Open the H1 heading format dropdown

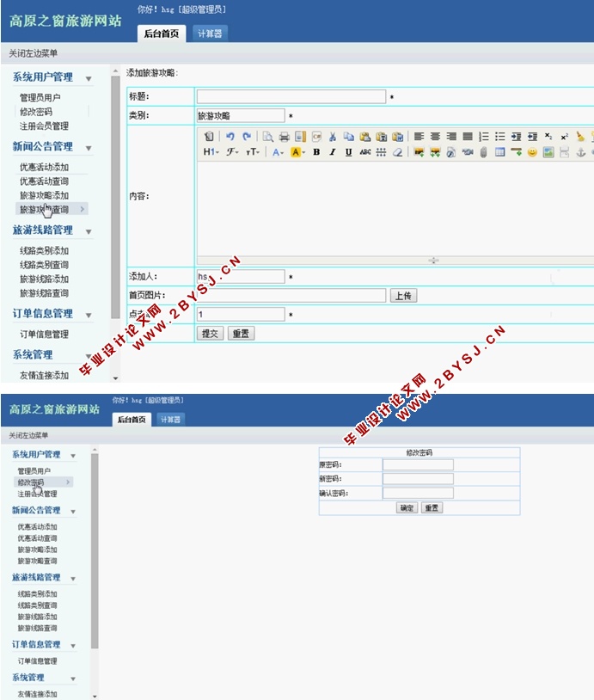pos(211,152)
